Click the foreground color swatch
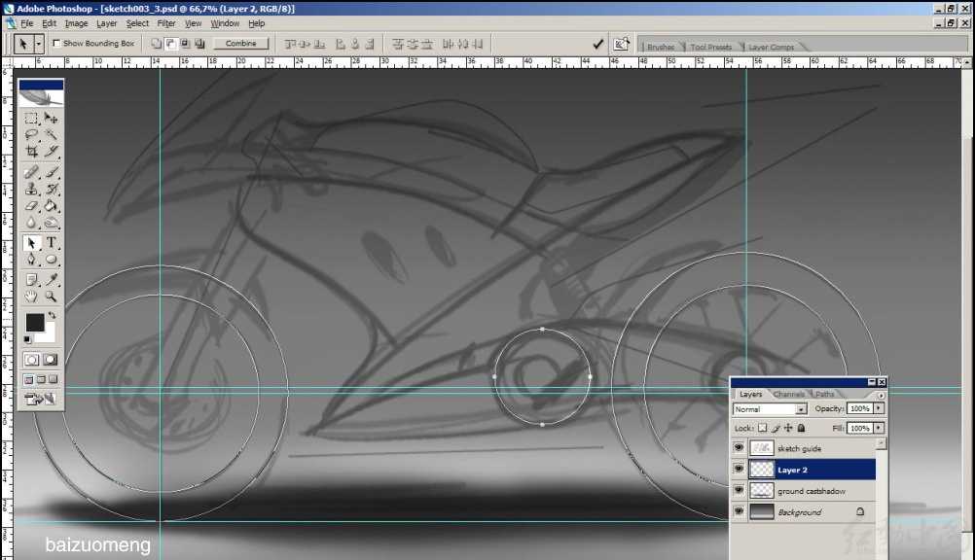 [x=34, y=322]
